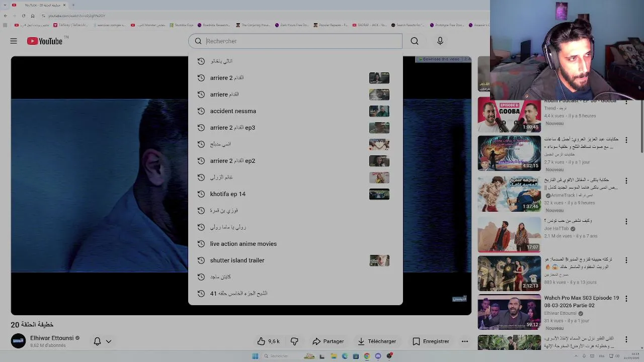Screen dimensions: 644x362
Task: Open options menu for 4:02:15 stories video
Action: [626, 140]
